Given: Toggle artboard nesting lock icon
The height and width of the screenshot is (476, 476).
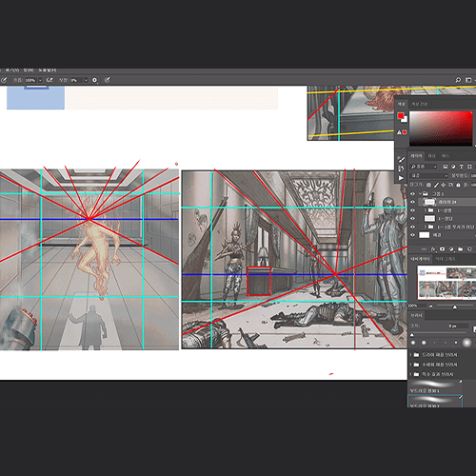Looking at the screenshot, I should pos(450,185).
